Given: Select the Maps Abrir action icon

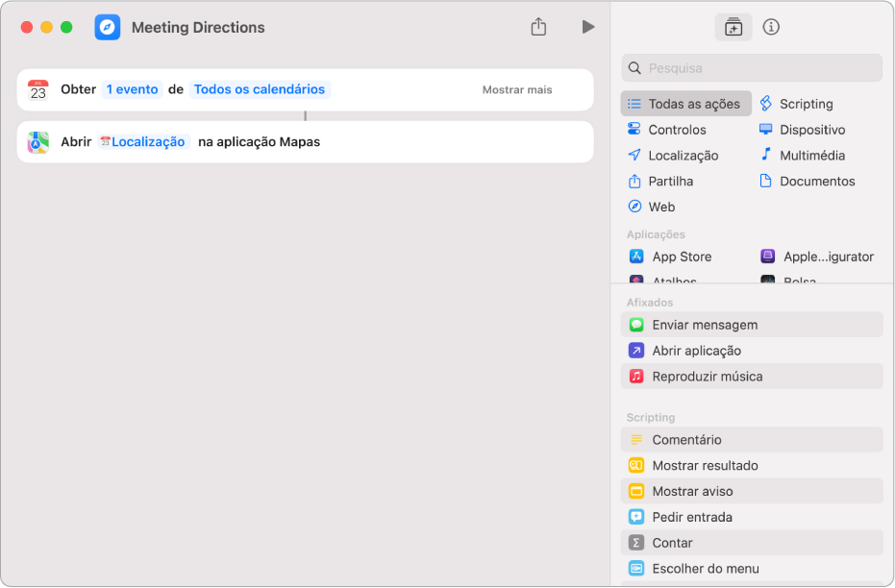Looking at the screenshot, I should [38, 142].
